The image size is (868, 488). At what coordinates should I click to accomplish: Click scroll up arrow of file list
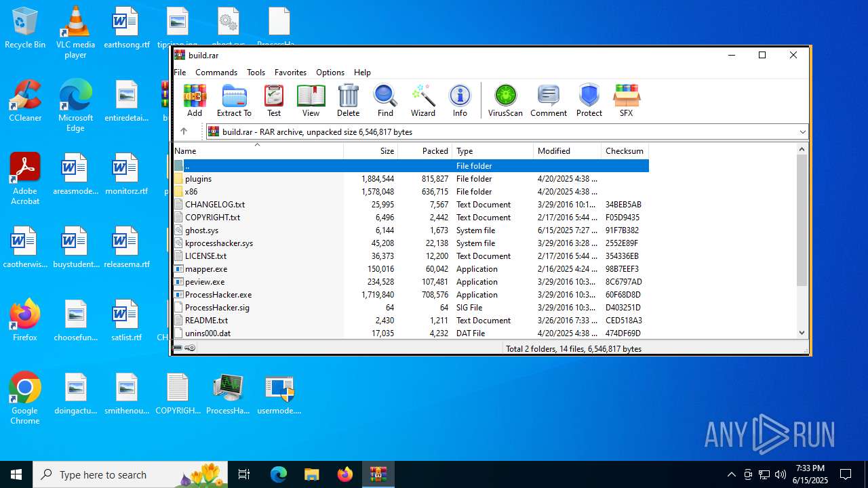point(802,150)
